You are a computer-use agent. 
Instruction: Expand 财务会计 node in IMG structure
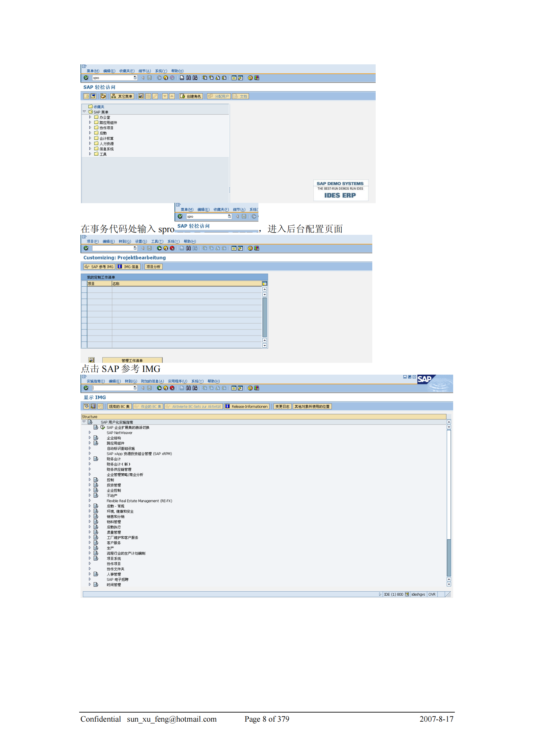tap(90, 459)
